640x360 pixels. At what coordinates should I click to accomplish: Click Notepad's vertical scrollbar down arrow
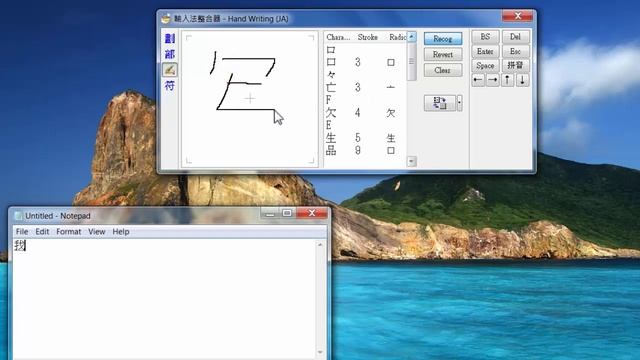pyautogui.click(x=320, y=352)
